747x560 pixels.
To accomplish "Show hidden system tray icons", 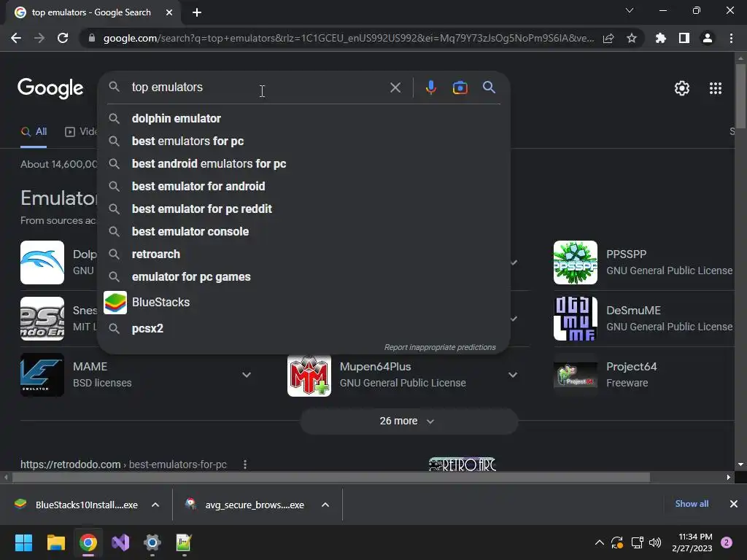I will click(600, 542).
